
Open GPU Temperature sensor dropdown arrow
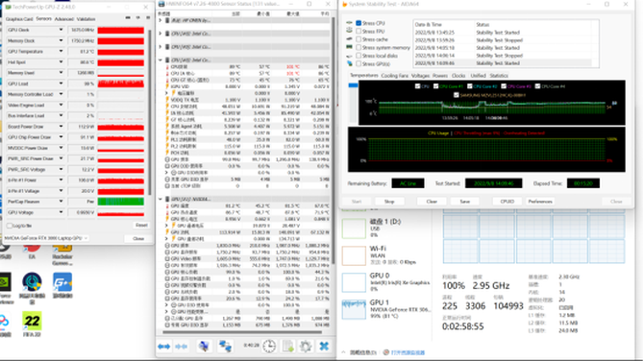point(61,51)
